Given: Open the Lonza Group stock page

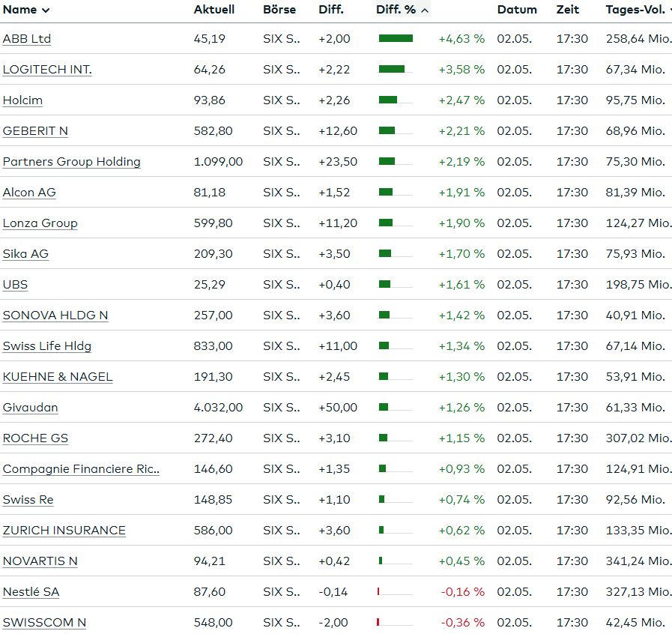Looking at the screenshot, I should click(40, 223).
